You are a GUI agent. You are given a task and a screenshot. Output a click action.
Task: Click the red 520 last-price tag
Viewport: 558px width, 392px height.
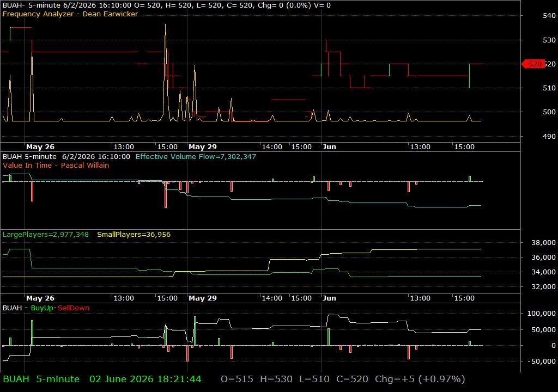(533, 64)
